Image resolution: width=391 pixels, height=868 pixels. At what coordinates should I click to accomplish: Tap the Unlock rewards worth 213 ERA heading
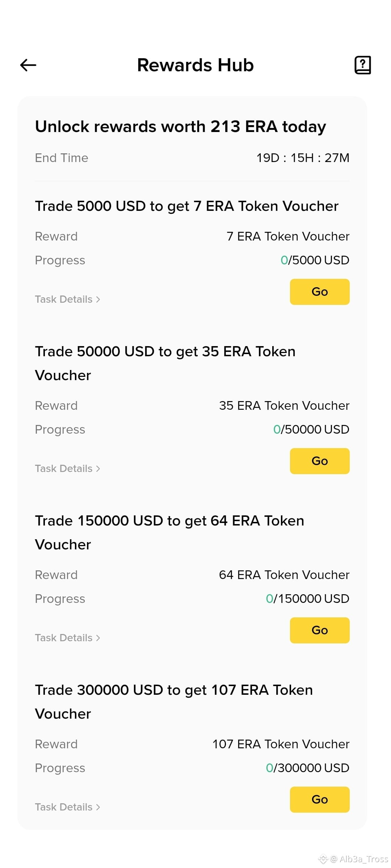click(181, 127)
